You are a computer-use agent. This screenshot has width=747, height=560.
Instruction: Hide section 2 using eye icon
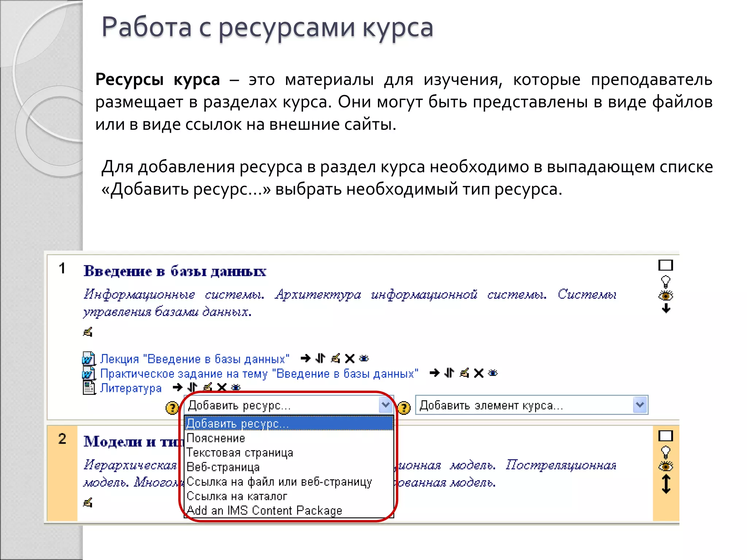(666, 466)
